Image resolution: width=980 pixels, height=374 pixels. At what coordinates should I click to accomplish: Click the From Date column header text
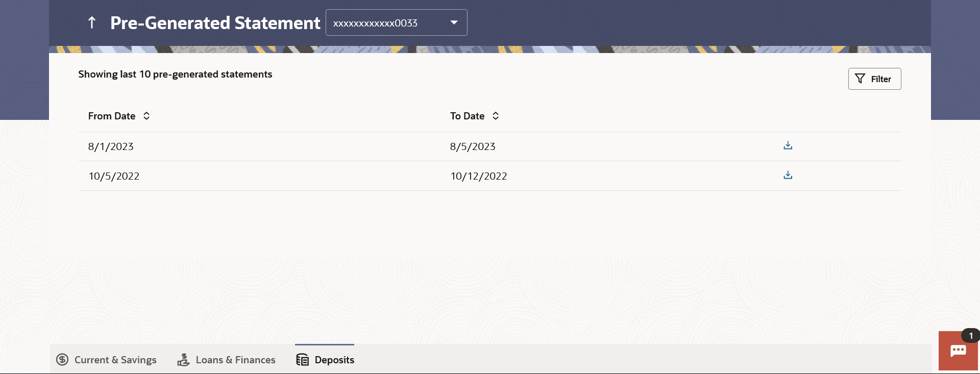click(x=112, y=116)
